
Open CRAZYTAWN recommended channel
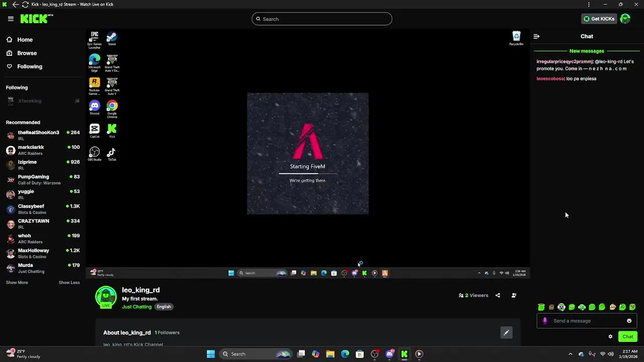[x=43, y=224]
